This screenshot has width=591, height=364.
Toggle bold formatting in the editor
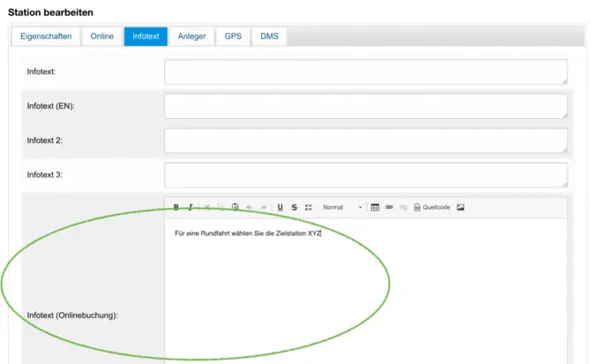pos(176,207)
